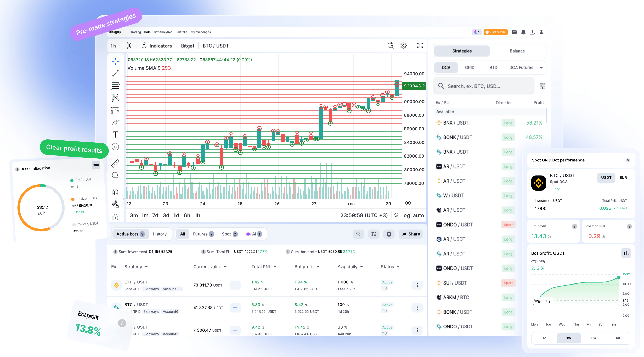The height and width of the screenshot is (357, 644).
Task: Open the three-dot menu on ETH/USDT bot row
Action: 417,285
